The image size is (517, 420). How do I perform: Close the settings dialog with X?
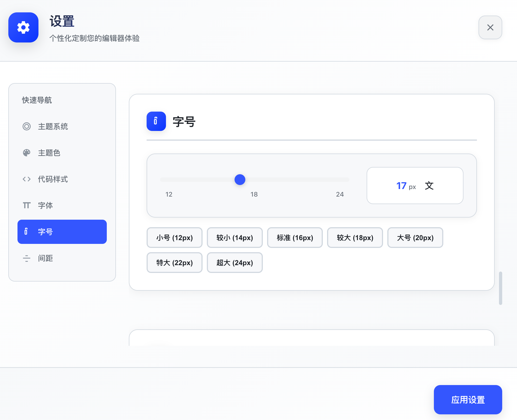(x=490, y=27)
